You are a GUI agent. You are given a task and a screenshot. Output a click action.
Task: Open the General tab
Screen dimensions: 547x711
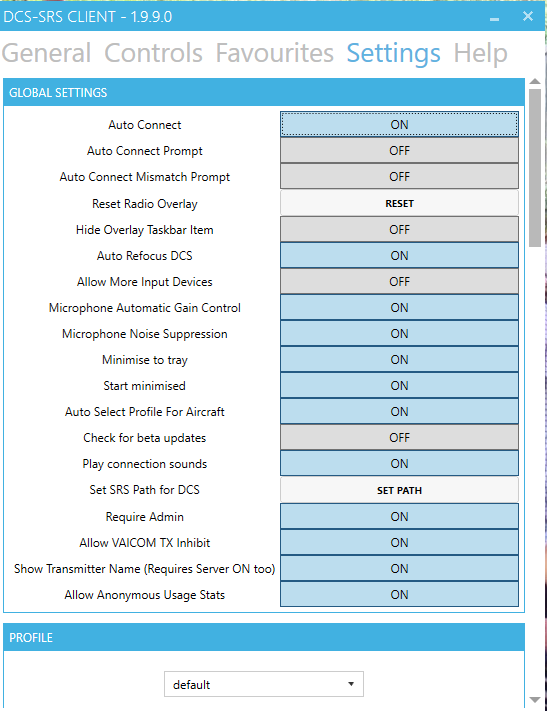(x=46, y=53)
